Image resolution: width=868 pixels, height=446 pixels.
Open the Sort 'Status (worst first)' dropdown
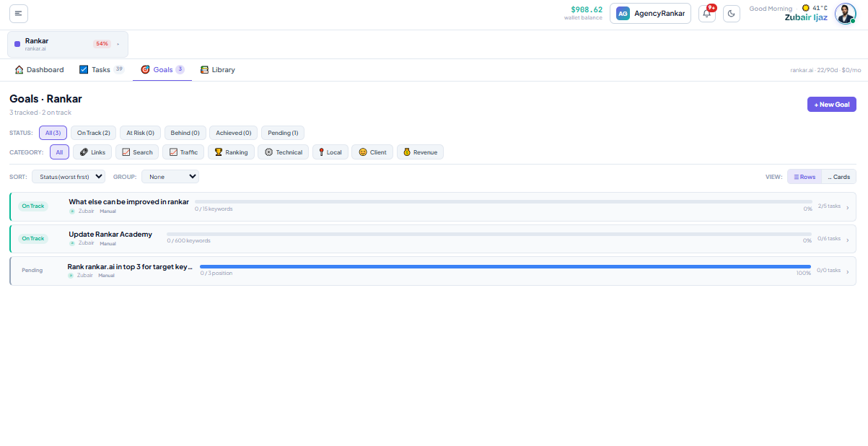click(x=69, y=176)
